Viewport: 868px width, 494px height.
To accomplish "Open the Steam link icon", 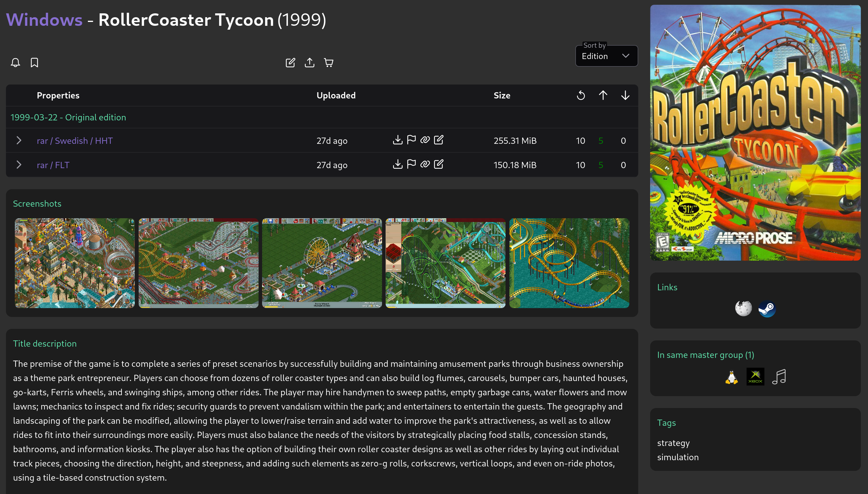I will pos(767,309).
